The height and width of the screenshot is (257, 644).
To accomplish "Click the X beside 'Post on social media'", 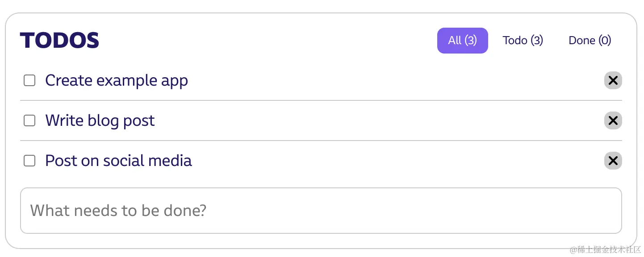I will tap(613, 161).
